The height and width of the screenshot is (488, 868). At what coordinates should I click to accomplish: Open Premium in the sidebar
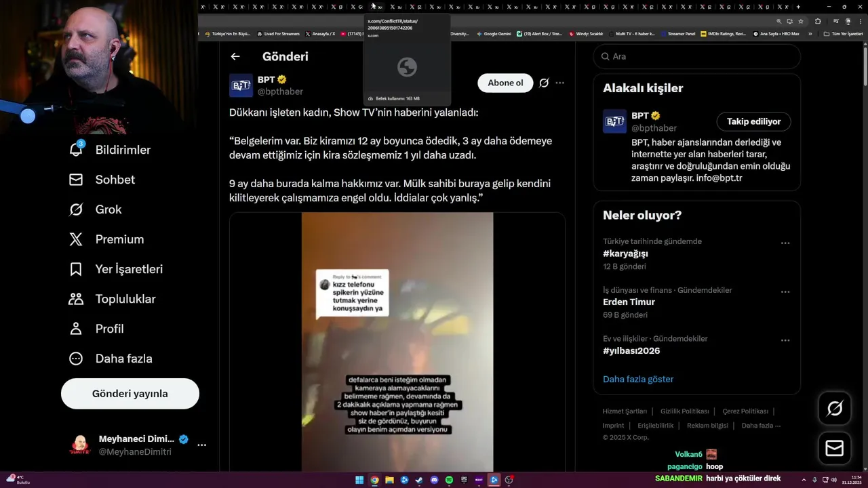tap(107, 239)
